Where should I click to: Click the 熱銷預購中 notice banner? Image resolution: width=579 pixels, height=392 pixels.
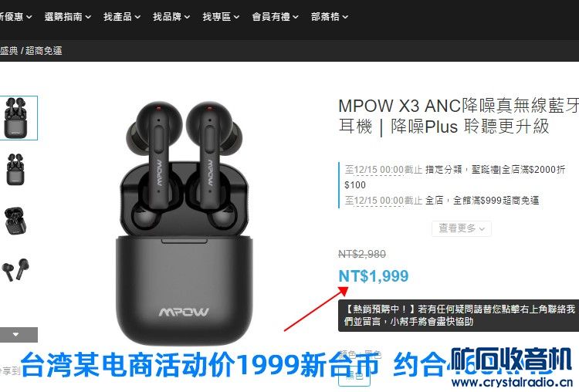click(x=459, y=316)
